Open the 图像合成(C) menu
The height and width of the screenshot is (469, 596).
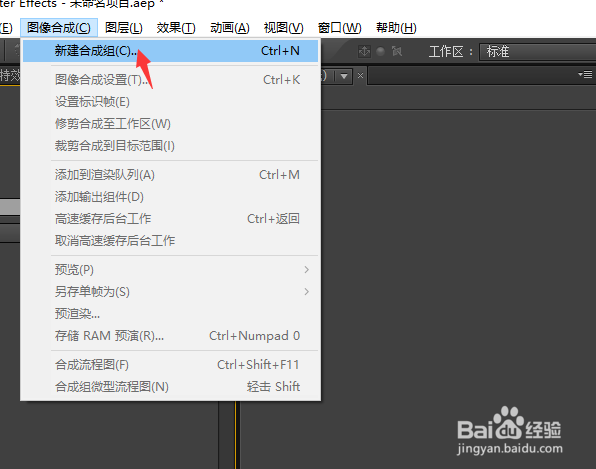pyautogui.click(x=59, y=28)
